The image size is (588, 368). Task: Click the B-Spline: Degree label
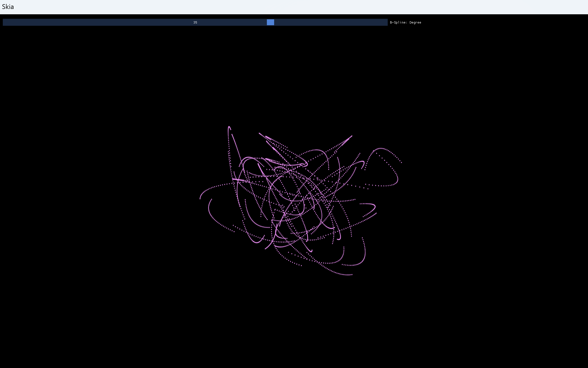coord(405,22)
